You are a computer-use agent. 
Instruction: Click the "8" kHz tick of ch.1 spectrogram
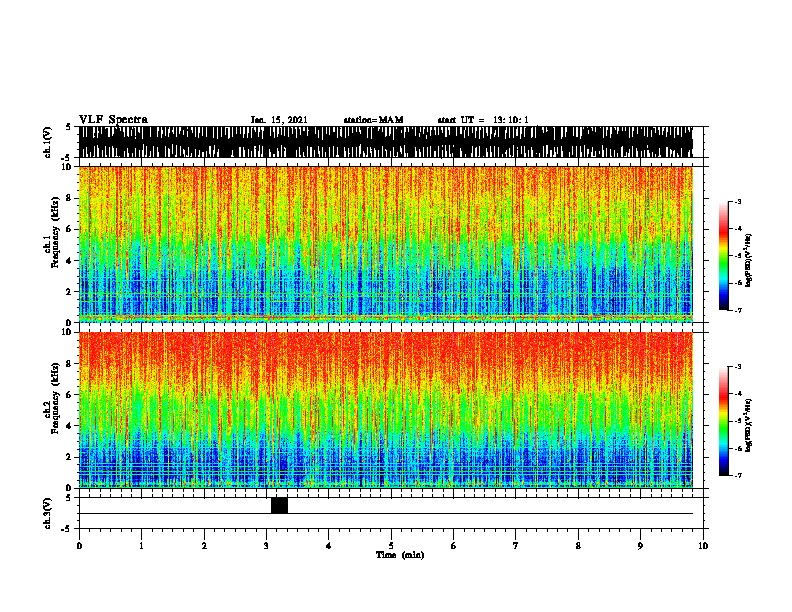point(70,198)
